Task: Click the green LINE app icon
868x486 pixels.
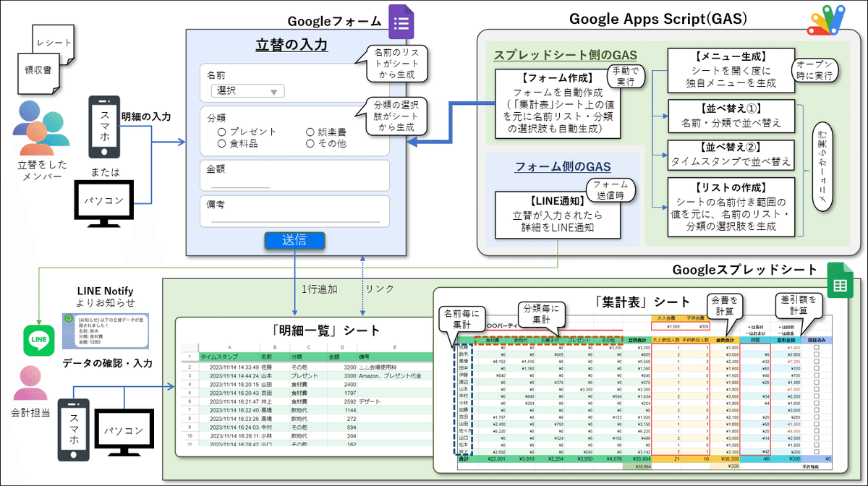Action: click(38, 340)
